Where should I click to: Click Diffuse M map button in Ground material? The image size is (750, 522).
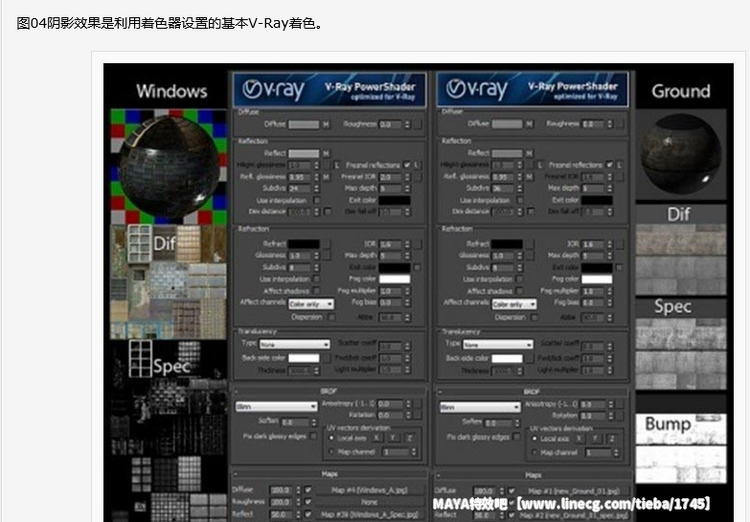[x=529, y=124]
